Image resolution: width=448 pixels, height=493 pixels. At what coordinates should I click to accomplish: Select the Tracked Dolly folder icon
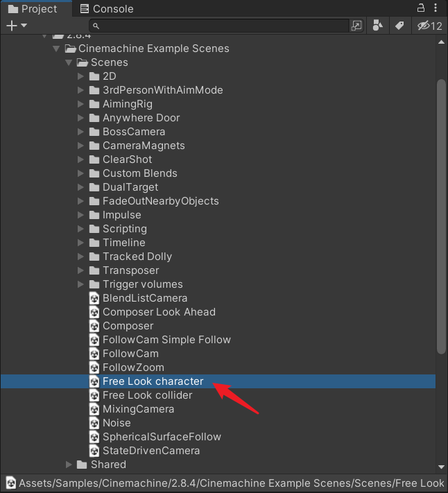pos(94,257)
